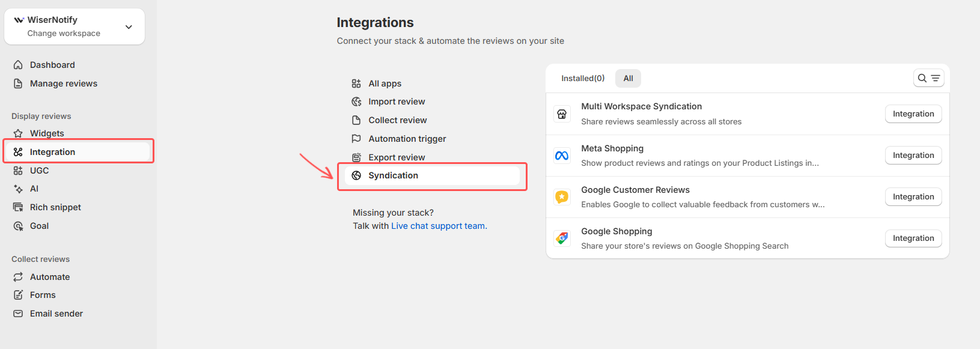Click the Widgets star icon

[18, 133]
